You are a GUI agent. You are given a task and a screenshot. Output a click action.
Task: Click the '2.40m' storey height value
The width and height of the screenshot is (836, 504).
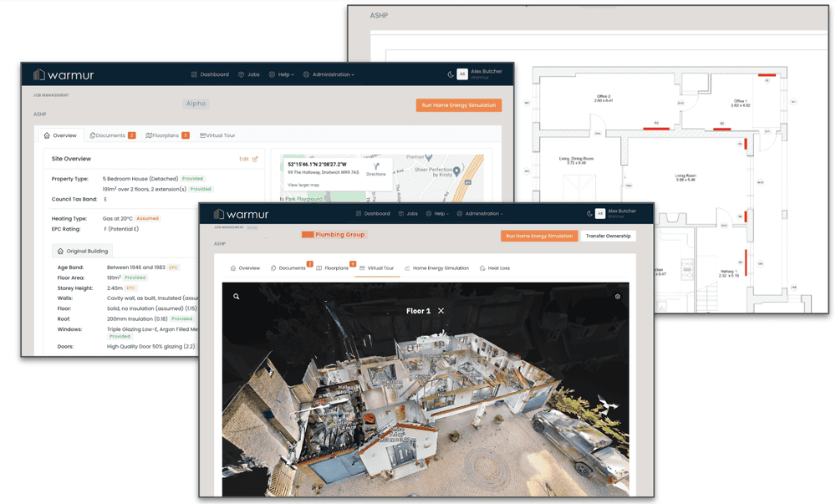pos(115,288)
